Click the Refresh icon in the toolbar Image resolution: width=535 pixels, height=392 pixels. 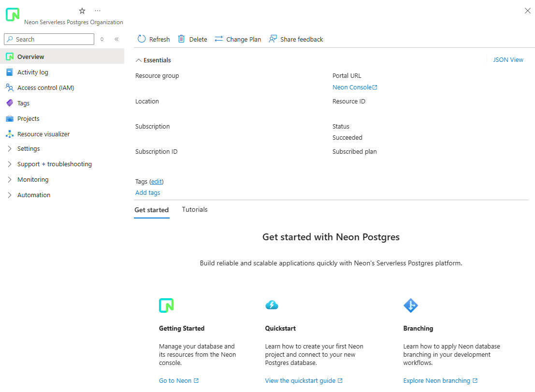(142, 39)
